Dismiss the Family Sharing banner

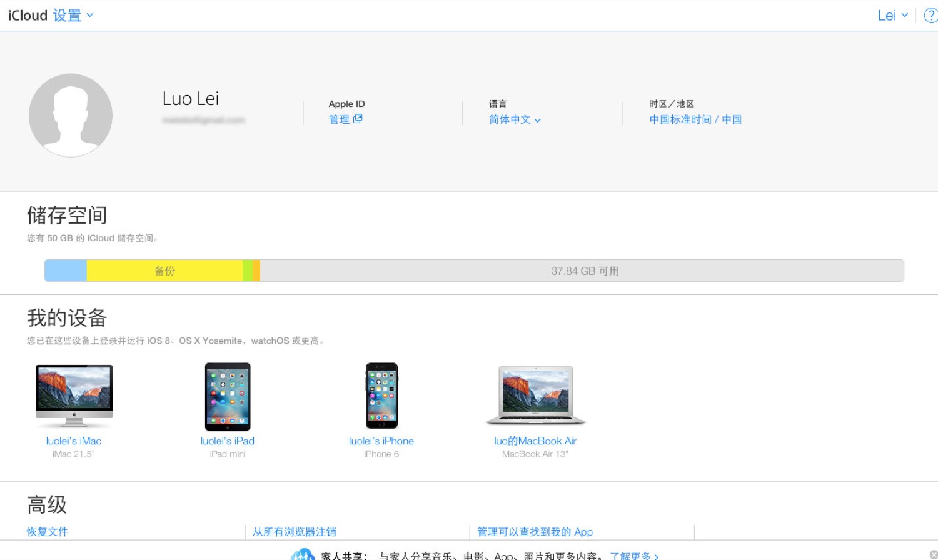(933, 554)
